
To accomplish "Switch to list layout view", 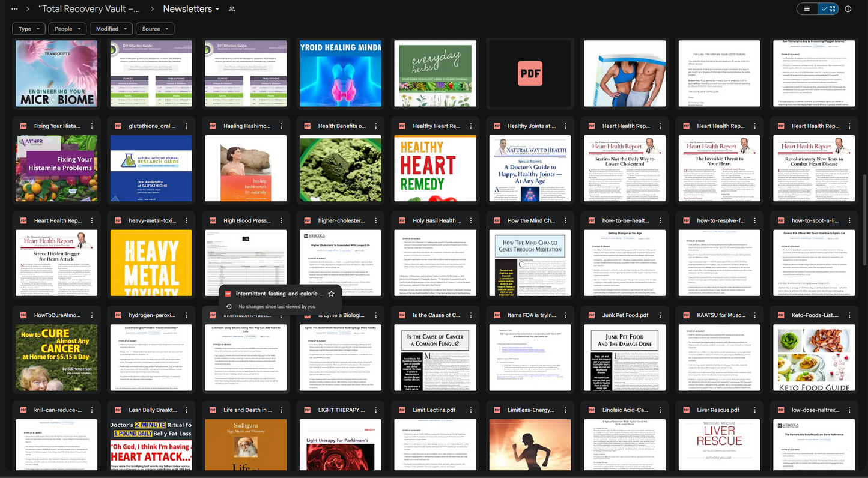I will click(807, 9).
